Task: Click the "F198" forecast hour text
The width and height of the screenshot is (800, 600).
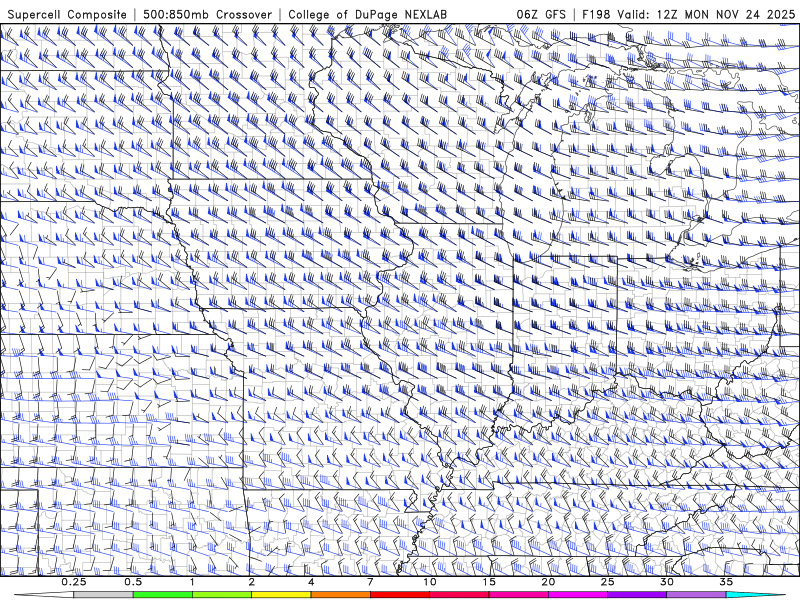Action: (596, 14)
